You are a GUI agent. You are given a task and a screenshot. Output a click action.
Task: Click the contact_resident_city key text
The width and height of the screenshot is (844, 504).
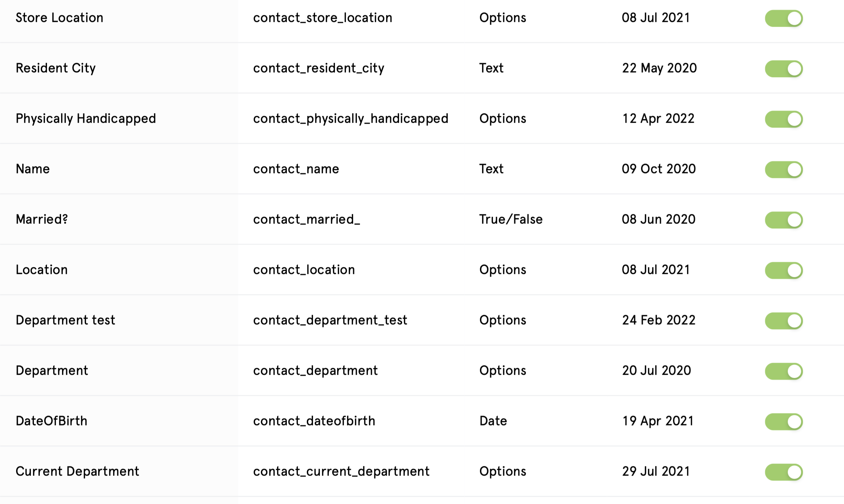318,68
